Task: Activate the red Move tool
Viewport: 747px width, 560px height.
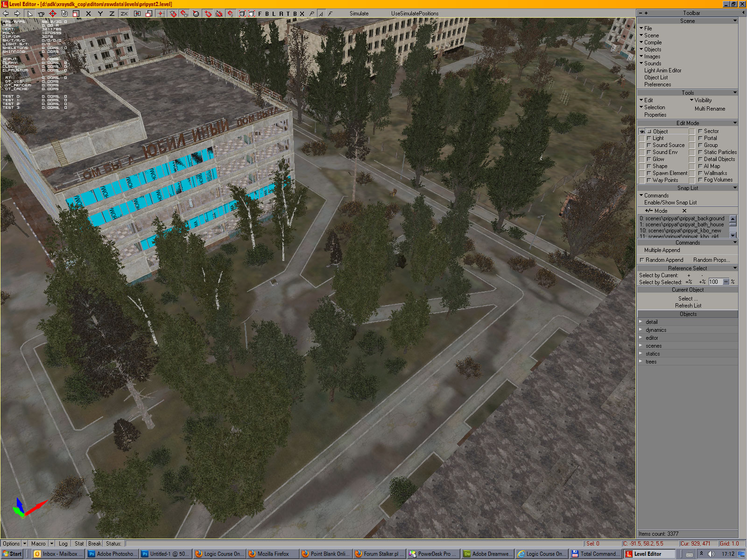Action: pos(53,14)
